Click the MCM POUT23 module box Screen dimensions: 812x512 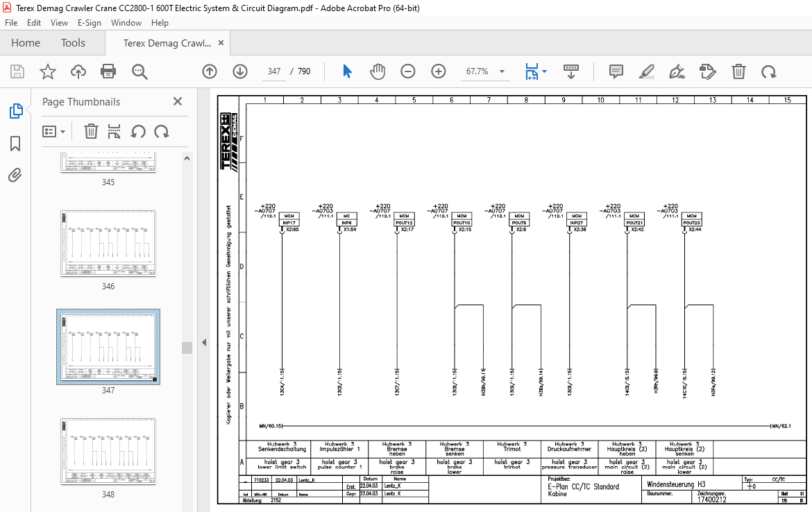click(691, 219)
